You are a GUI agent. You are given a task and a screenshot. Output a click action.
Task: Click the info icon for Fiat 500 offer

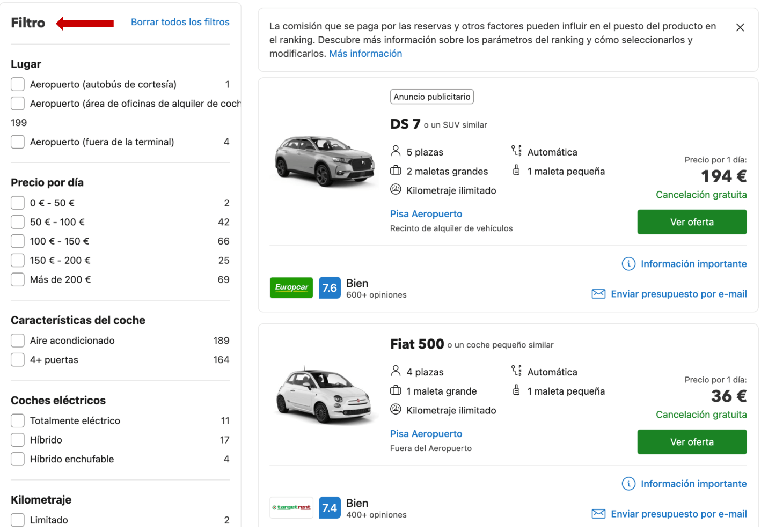click(628, 484)
